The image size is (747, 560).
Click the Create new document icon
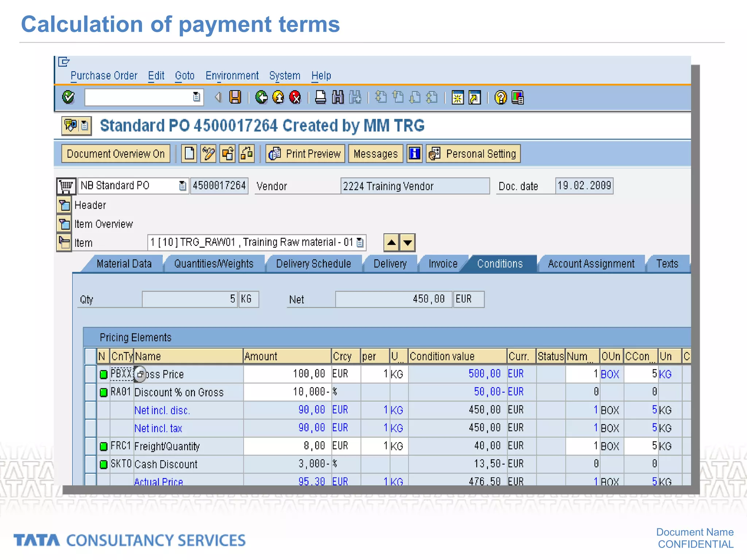pos(189,153)
